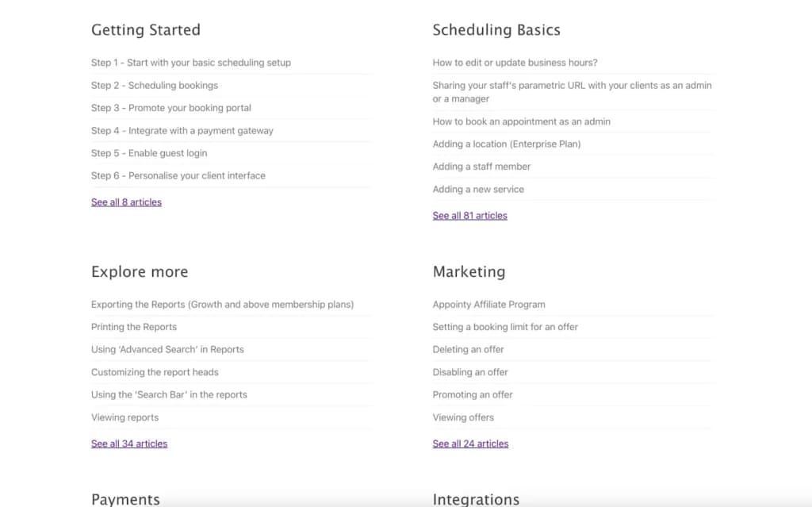Open Using 'Advanced Search' in Reports article
The width and height of the screenshot is (812, 507).
click(167, 349)
